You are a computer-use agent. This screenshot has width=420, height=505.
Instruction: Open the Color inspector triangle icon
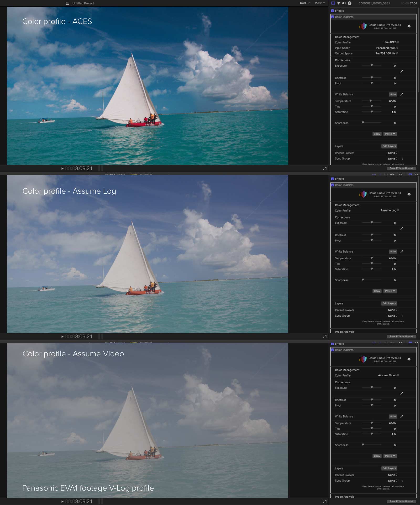[339, 3]
